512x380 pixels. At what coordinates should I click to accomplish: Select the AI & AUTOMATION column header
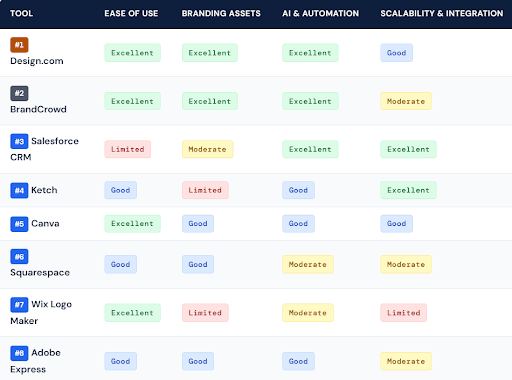(321, 13)
